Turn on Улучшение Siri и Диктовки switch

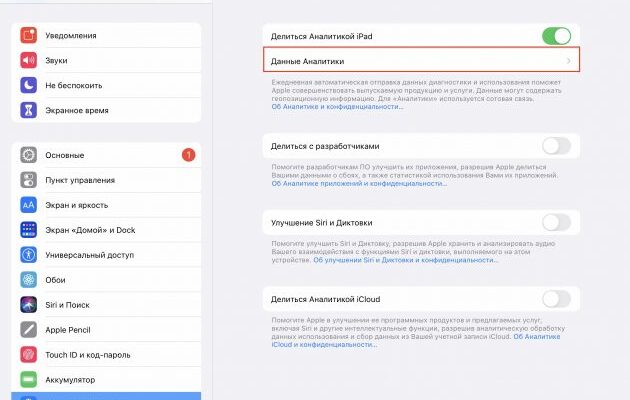556,222
